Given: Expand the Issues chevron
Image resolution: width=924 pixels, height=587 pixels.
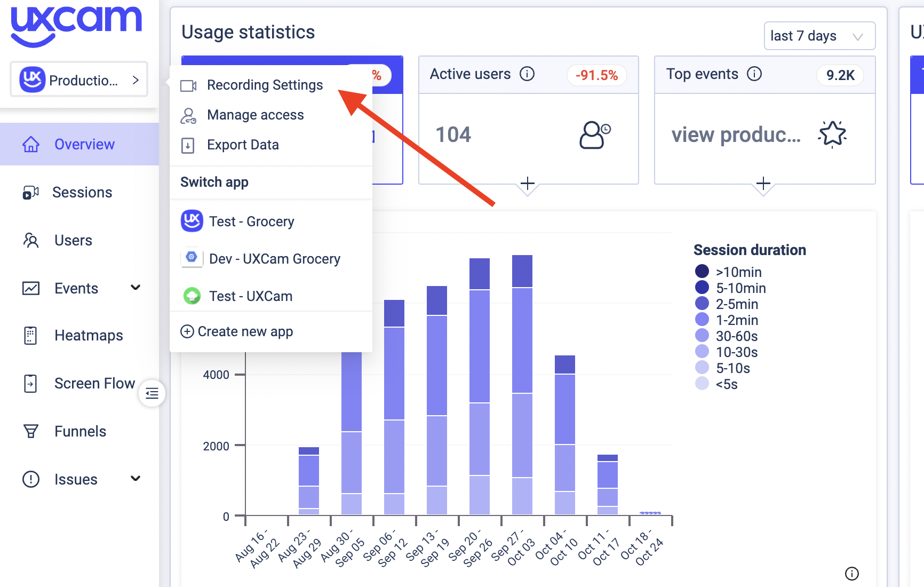Looking at the screenshot, I should pos(136,479).
